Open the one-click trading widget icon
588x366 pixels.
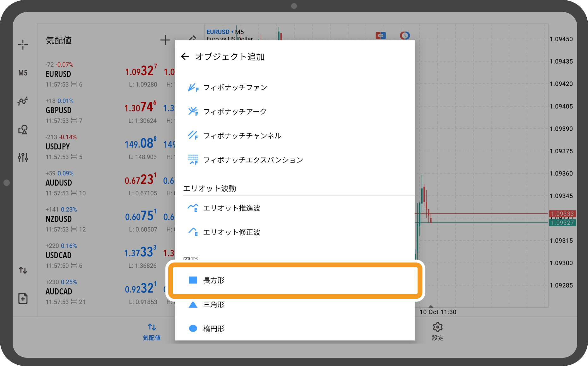(x=381, y=36)
